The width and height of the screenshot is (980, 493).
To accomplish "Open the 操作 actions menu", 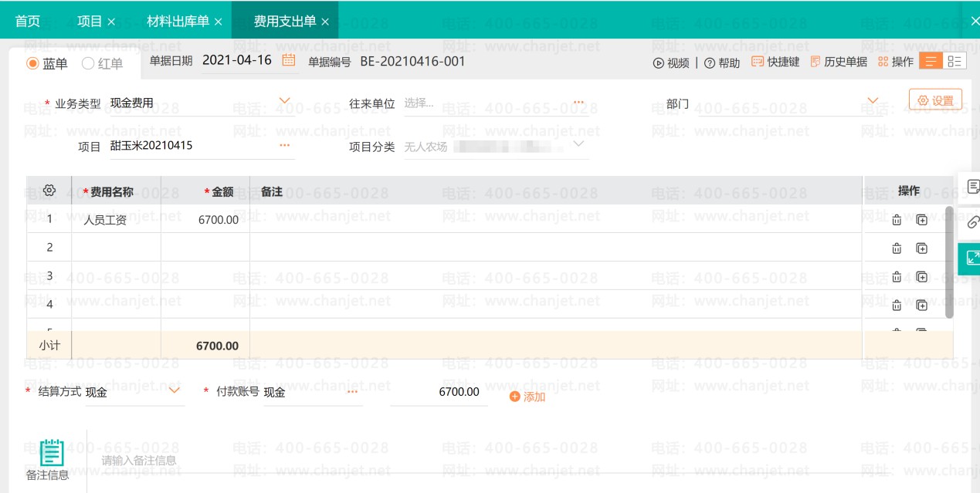I will [x=896, y=62].
